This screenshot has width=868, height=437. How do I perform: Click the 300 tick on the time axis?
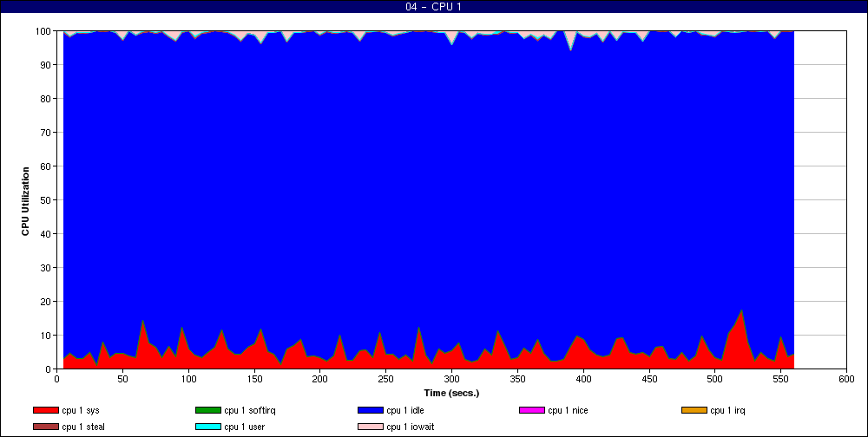[x=451, y=379]
